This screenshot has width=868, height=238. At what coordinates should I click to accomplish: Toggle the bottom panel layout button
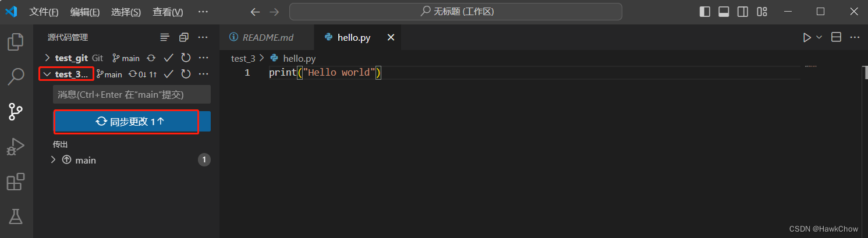click(724, 12)
